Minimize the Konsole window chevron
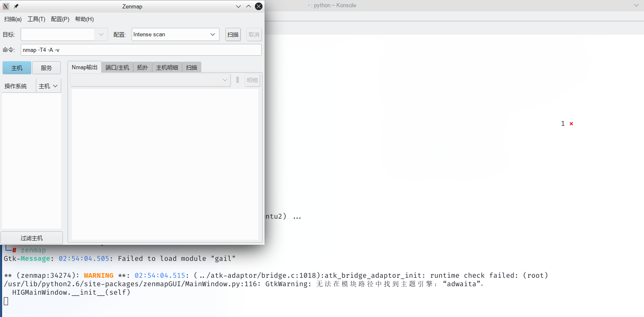The height and width of the screenshot is (317, 644). pyautogui.click(x=636, y=5)
